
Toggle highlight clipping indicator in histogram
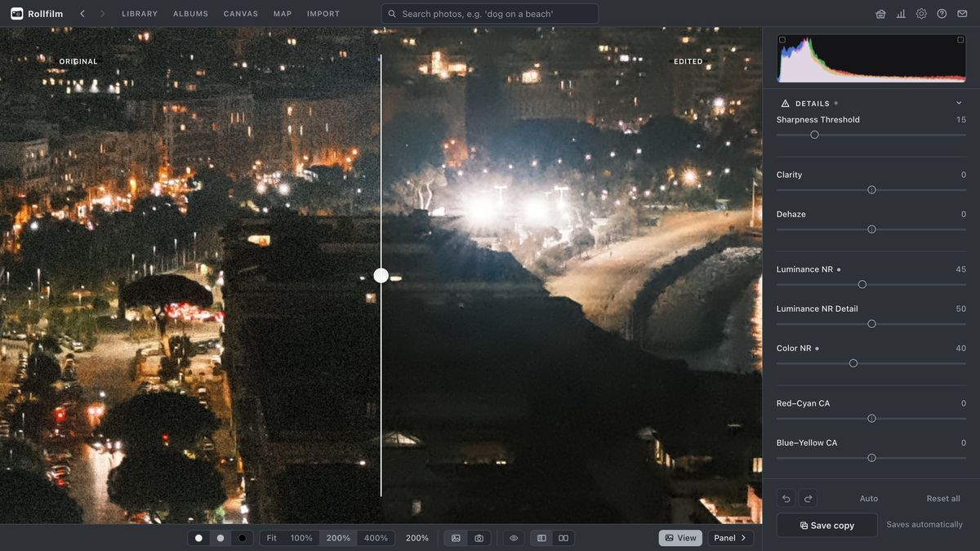(960, 40)
